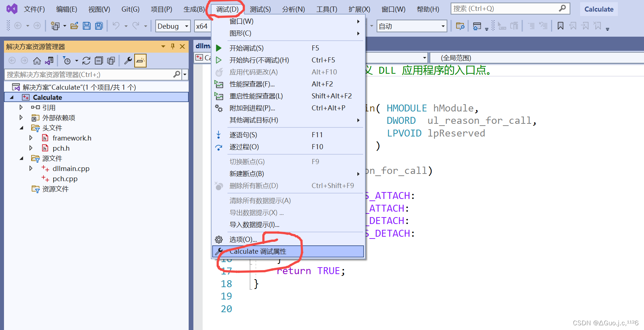Click the Preview Selected Items icon
The width and height of the screenshot is (644, 330).
pos(140,61)
